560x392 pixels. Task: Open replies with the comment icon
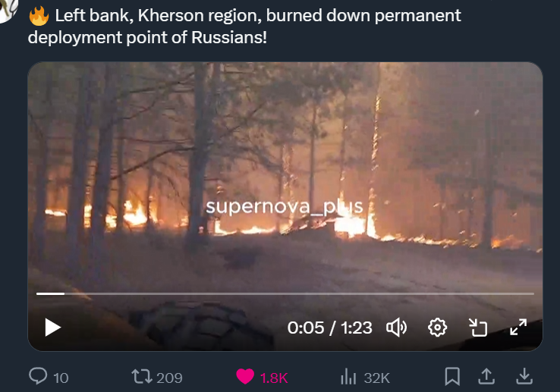tap(38, 376)
